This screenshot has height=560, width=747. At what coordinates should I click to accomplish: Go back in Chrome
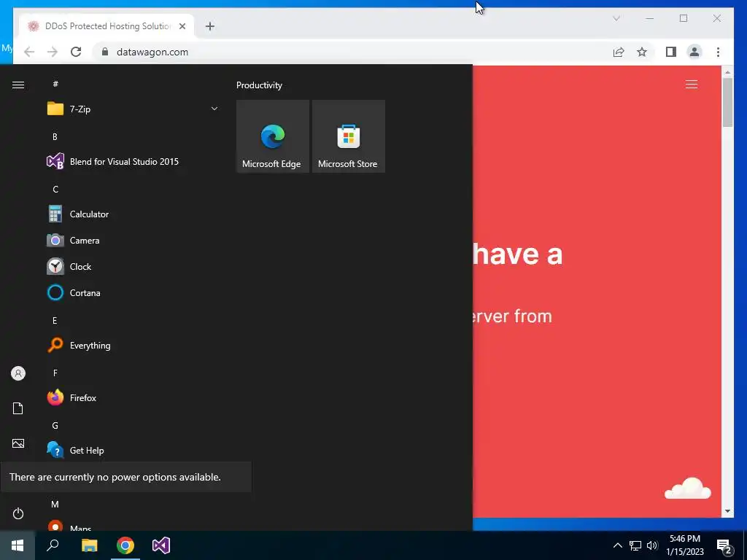coord(29,52)
